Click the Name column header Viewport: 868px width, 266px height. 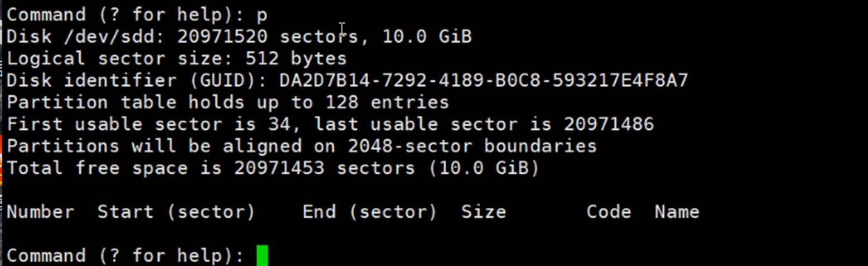677,212
